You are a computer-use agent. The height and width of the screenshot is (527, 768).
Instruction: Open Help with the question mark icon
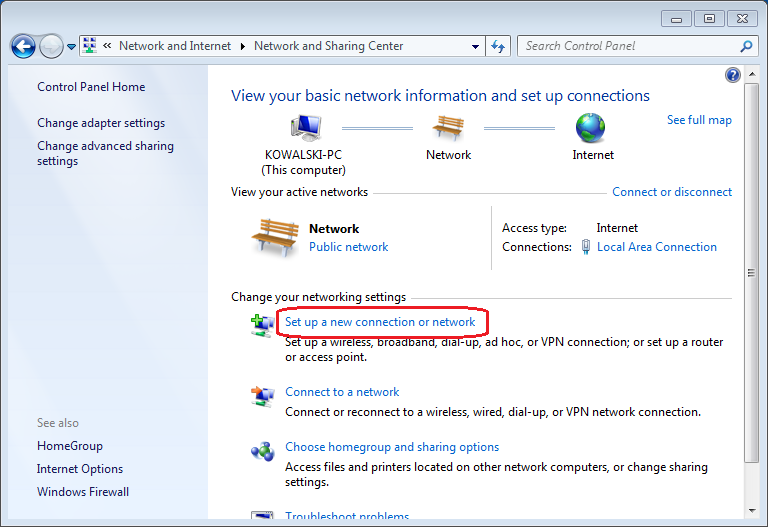733,75
